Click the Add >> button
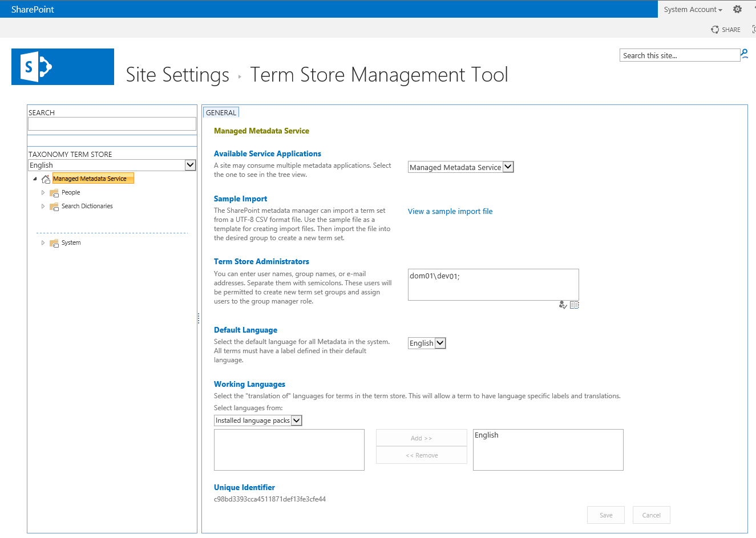The width and height of the screenshot is (756, 538). (422, 438)
